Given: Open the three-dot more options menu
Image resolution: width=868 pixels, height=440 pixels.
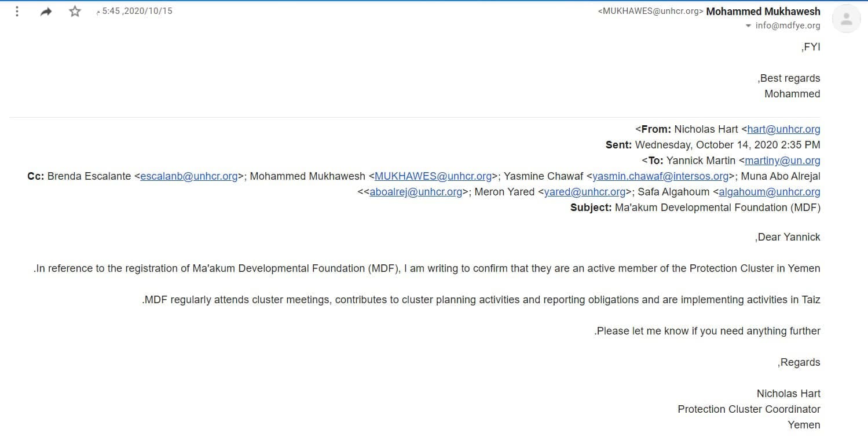Looking at the screenshot, I should point(17,11).
